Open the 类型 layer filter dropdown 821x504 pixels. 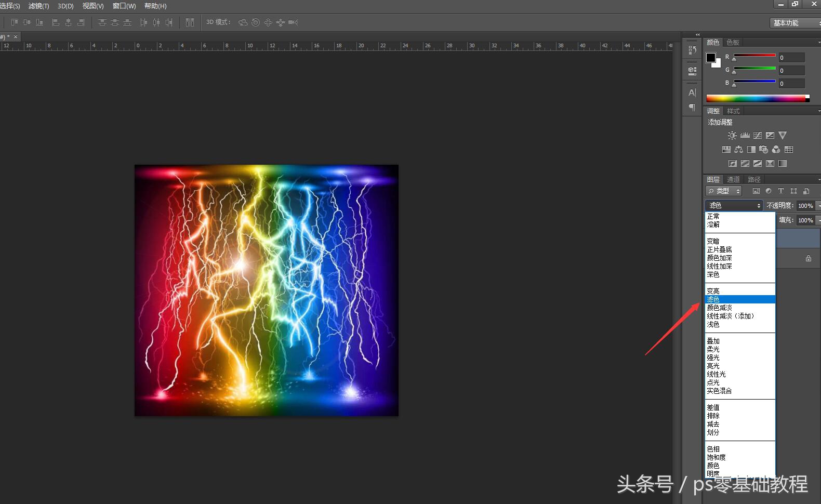723,191
